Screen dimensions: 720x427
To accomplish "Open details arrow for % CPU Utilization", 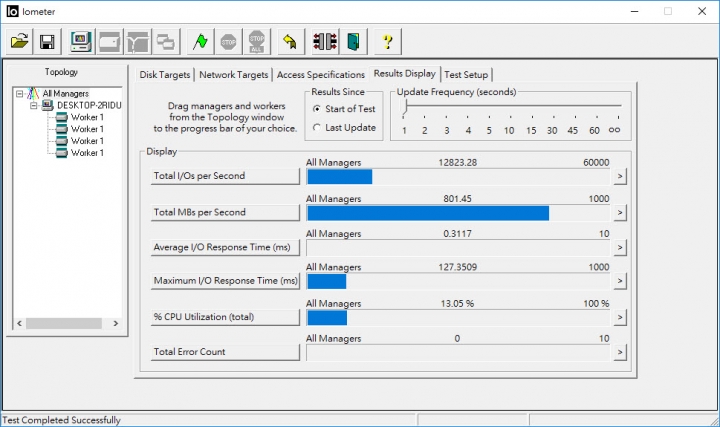I will [x=620, y=317].
